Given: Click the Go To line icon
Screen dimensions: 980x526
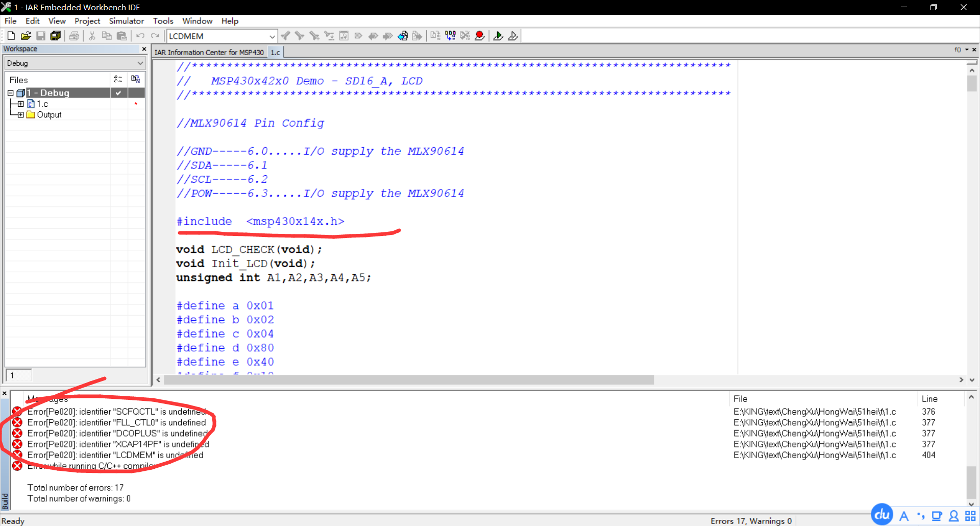Looking at the screenshot, I should click(344, 36).
